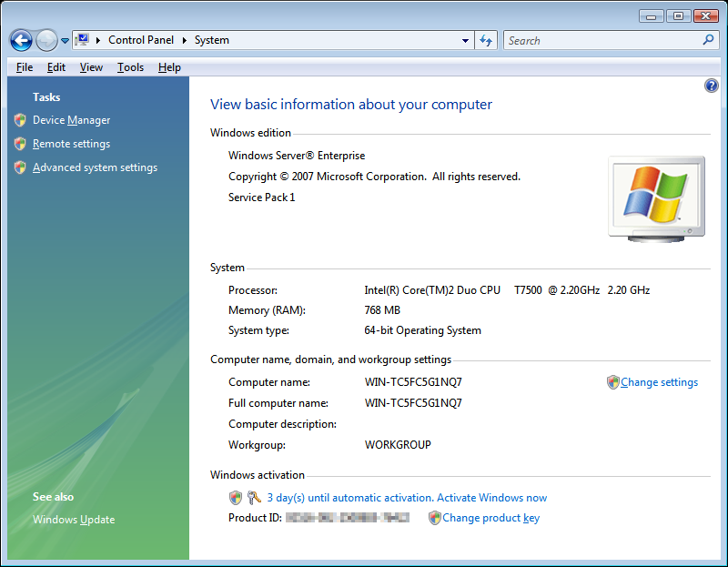Viewport: 728px width, 567px height.
Task: Click the blue help question mark icon
Action: click(x=712, y=86)
